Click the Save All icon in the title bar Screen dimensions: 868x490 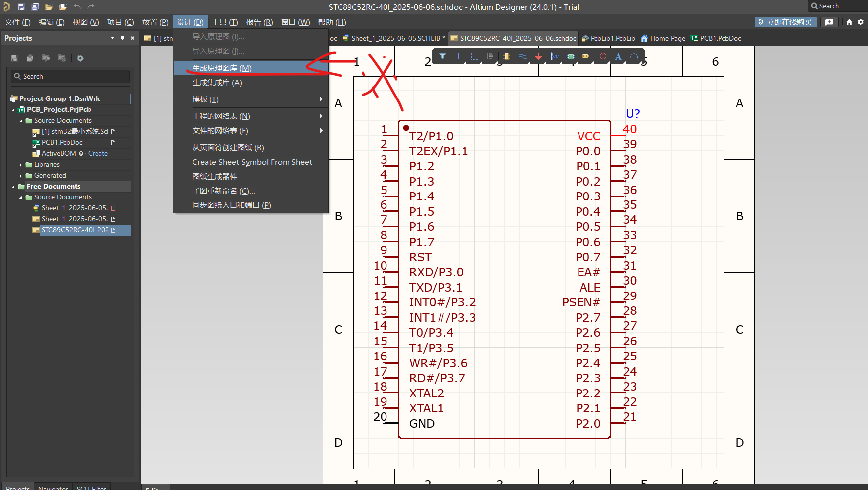pos(35,7)
